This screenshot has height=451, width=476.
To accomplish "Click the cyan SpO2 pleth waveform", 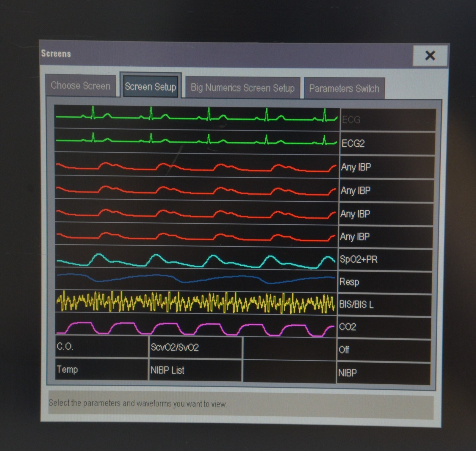I will [196, 258].
